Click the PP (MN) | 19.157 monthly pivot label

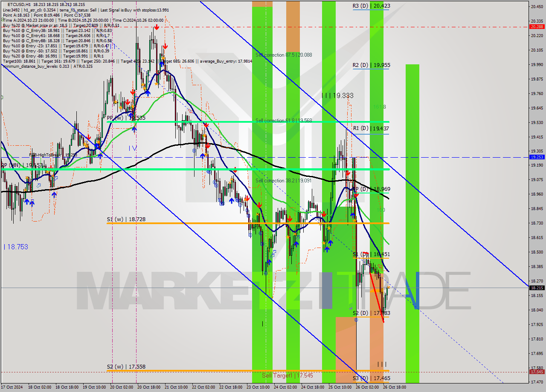point(22,165)
